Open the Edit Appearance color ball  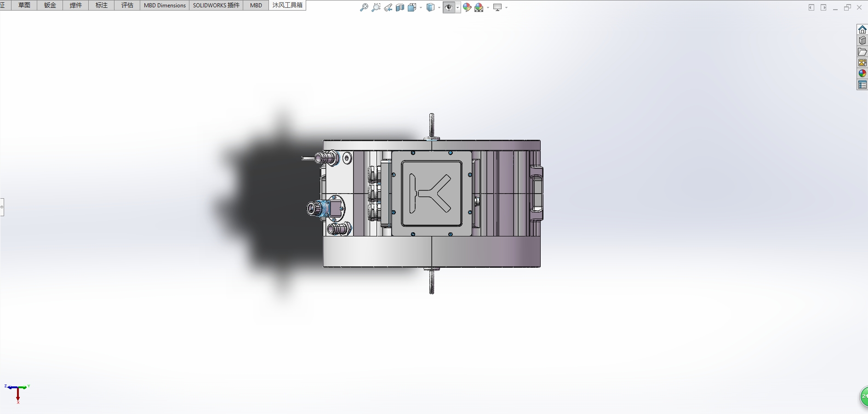pos(467,7)
